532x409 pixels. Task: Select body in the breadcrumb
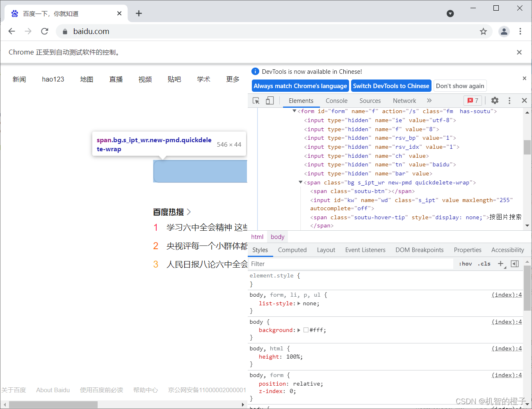pos(278,237)
